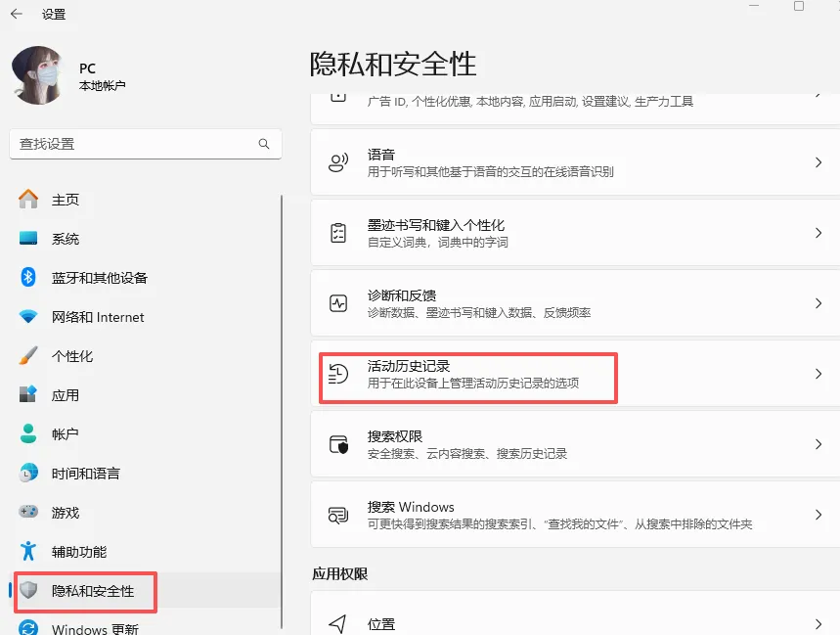Click the Windows 更新 refresh icon
This screenshot has height=635, width=840.
point(28,628)
